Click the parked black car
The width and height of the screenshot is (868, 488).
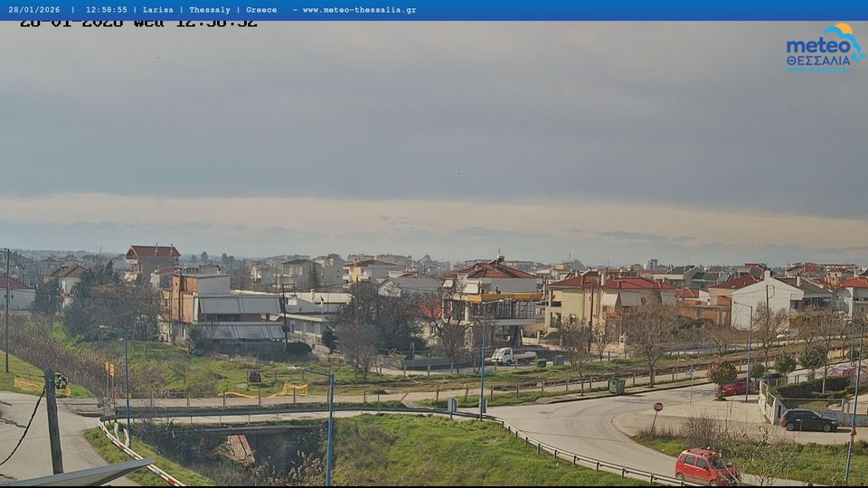click(x=808, y=420)
